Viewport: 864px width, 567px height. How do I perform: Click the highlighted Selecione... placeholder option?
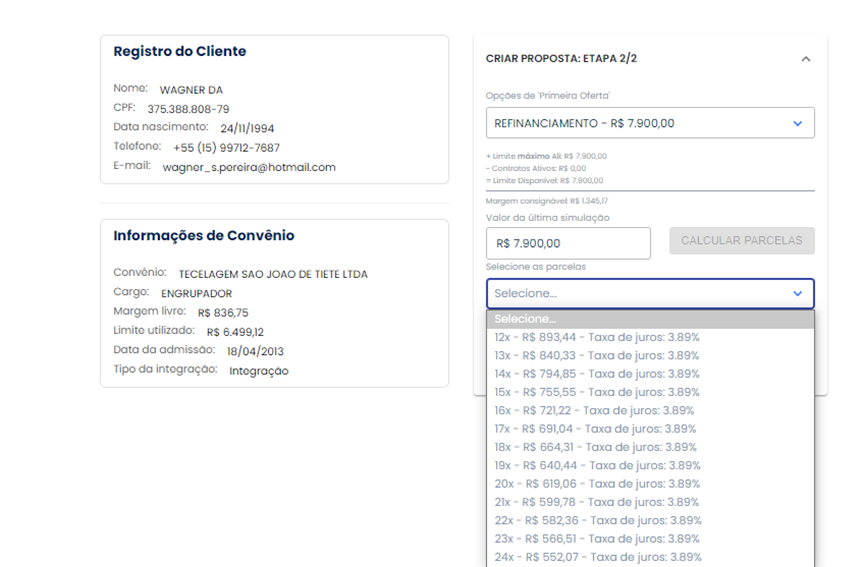(650, 319)
